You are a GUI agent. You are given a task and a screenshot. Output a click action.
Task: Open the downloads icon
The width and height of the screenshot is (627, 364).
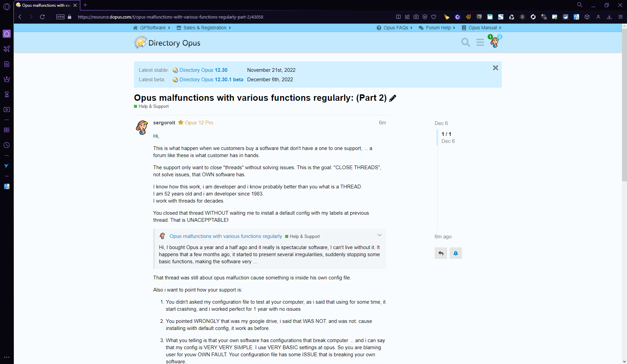pos(609,17)
